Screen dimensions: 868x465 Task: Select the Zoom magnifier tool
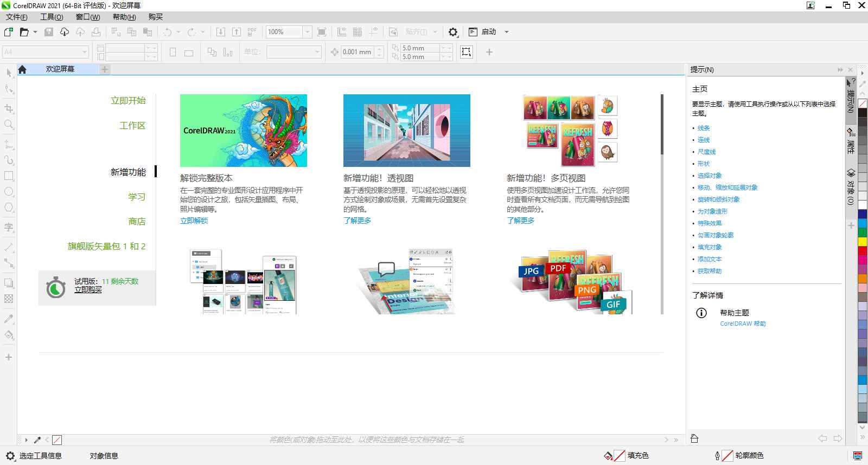point(9,125)
